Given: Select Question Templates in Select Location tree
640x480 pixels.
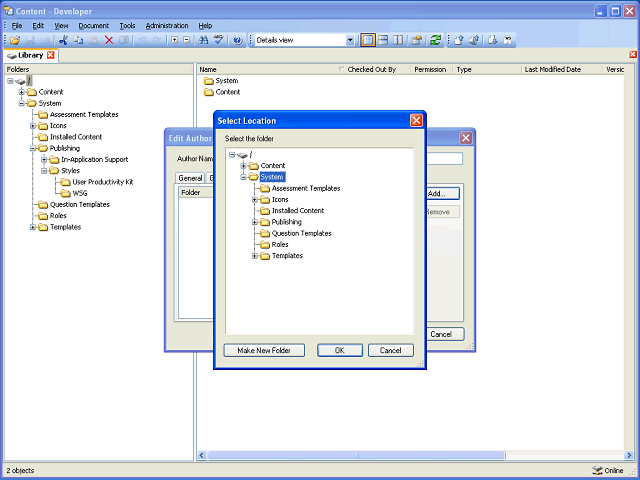Looking at the screenshot, I should 302,233.
